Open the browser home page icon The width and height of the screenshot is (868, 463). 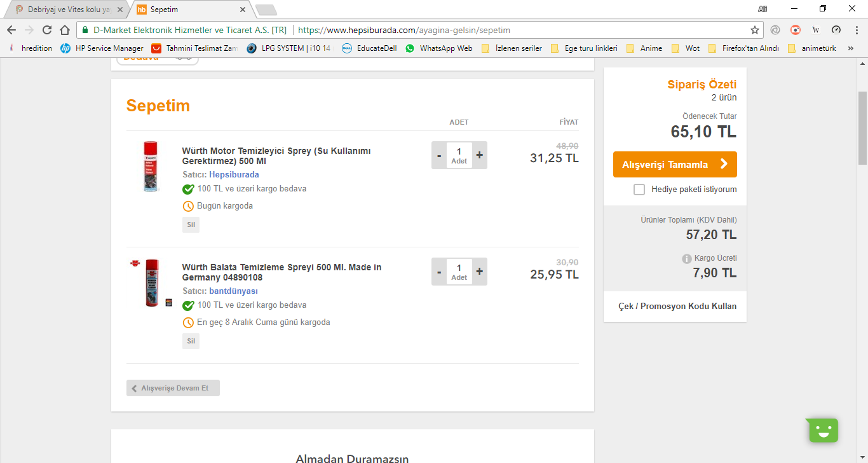65,30
